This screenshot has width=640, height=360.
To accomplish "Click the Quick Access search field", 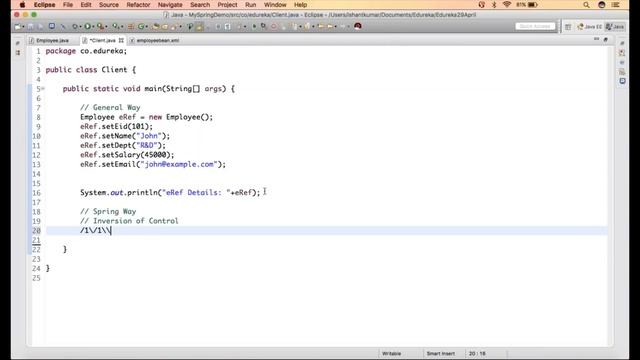I will coord(535,26).
